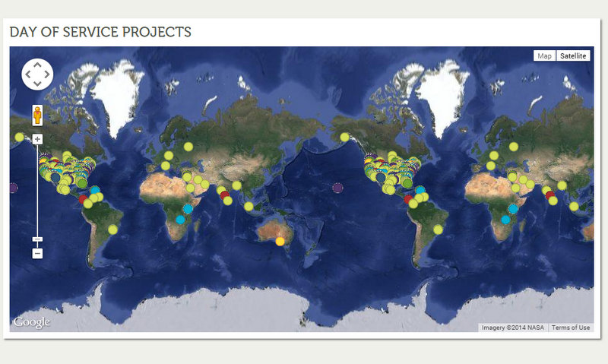
Task: Select the purple Pacific marker between Asia and the Americas
Action: pyautogui.click(x=337, y=188)
